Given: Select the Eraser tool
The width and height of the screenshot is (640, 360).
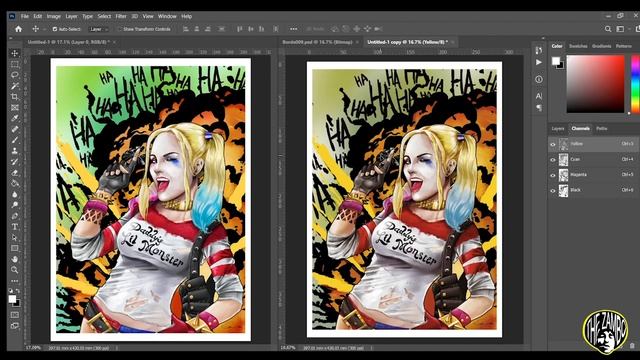Looking at the screenshot, I should pyautogui.click(x=15, y=172).
